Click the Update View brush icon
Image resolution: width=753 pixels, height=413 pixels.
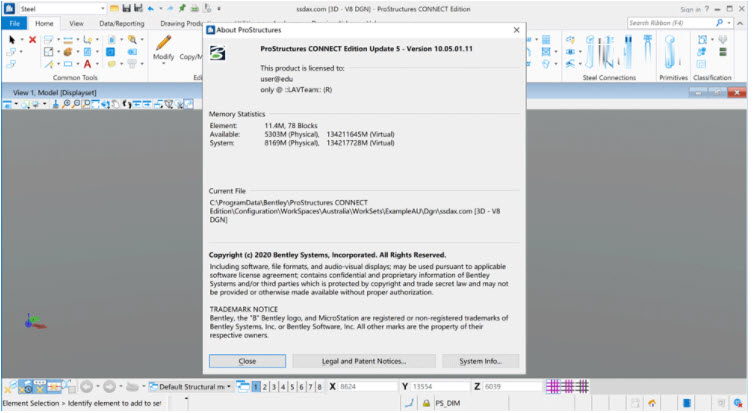point(55,104)
